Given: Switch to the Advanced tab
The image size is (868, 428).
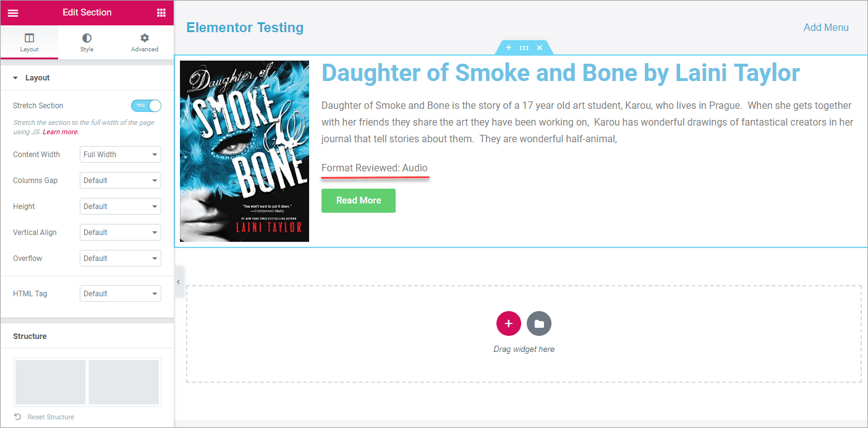Looking at the screenshot, I should point(145,43).
